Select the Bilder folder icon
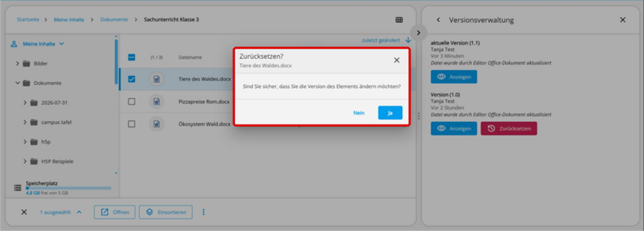644x231 pixels. pos(26,63)
